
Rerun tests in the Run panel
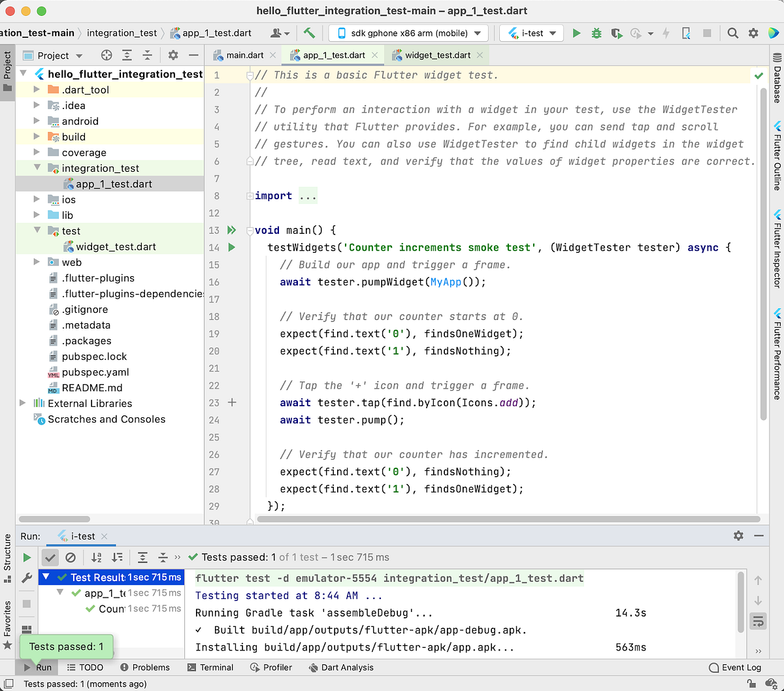tap(27, 557)
